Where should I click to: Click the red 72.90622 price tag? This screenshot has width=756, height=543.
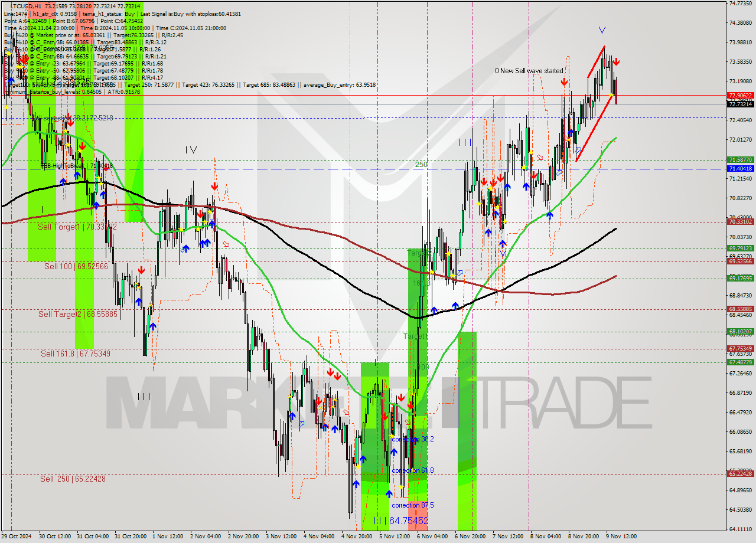pyautogui.click(x=740, y=95)
